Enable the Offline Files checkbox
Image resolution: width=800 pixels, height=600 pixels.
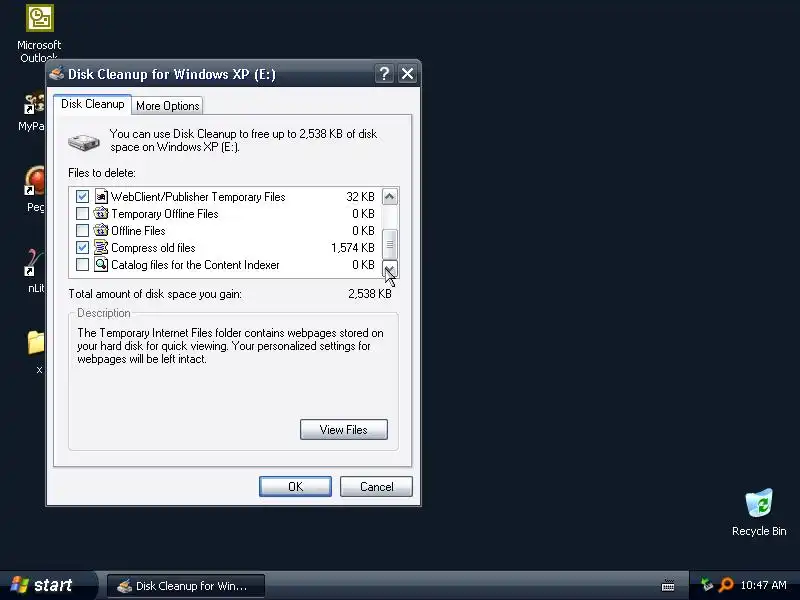(82, 231)
